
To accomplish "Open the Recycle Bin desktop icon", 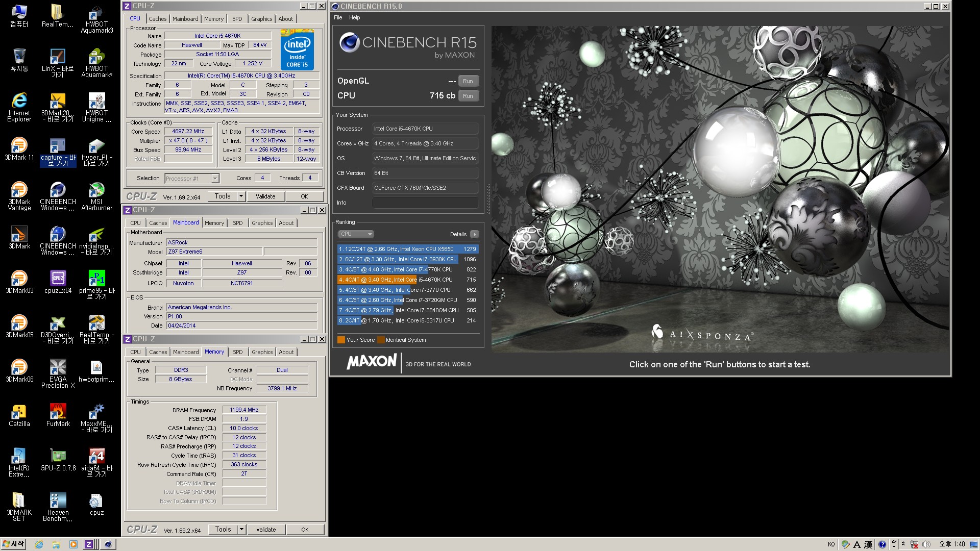I will coord(19,60).
